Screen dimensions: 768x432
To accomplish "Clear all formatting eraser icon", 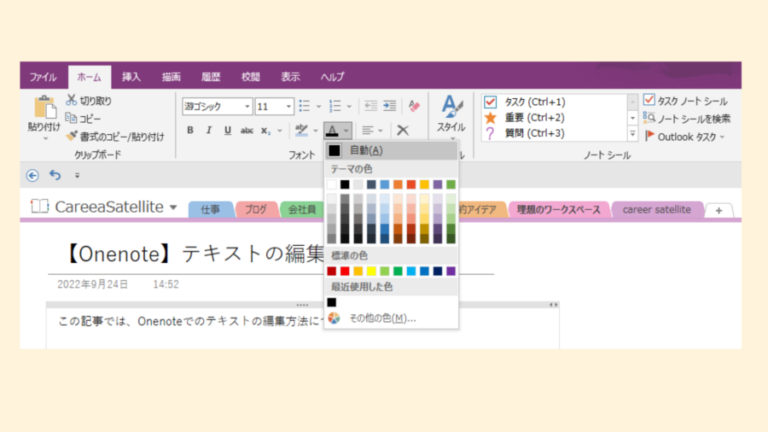I will 414,106.
